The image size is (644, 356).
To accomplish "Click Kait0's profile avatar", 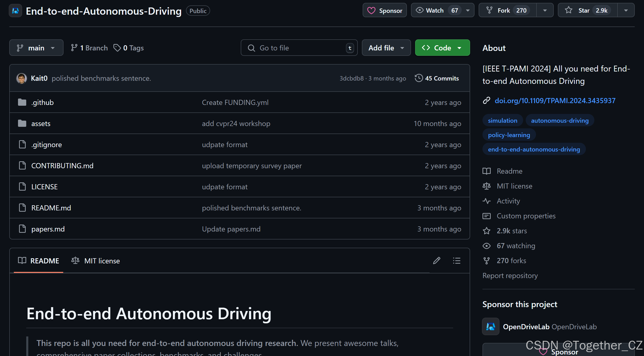I will (22, 78).
